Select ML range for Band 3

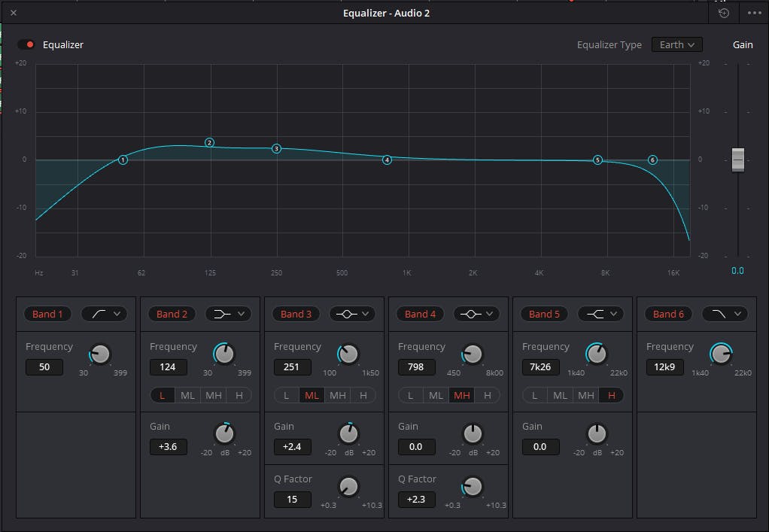click(312, 395)
